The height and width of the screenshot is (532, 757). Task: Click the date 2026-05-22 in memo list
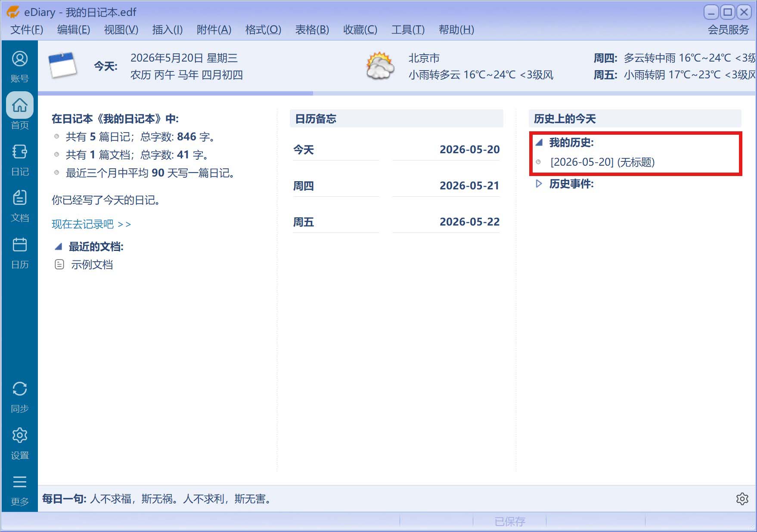[x=470, y=222]
